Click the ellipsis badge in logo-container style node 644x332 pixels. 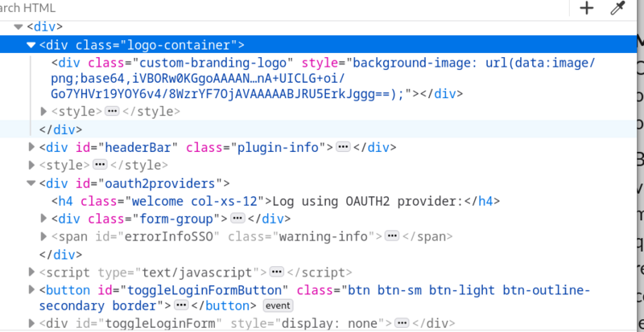point(112,111)
